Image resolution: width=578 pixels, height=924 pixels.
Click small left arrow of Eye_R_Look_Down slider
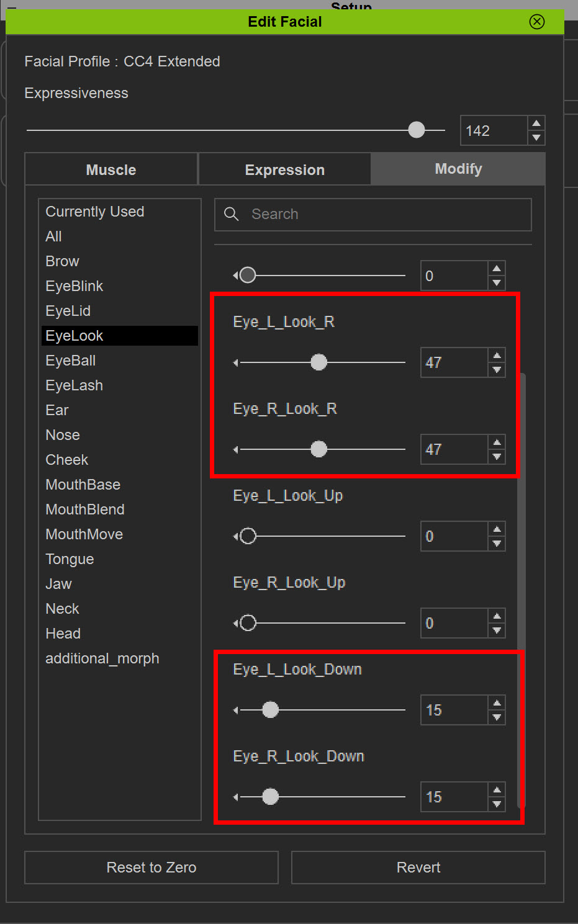pyautogui.click(x=236, y=797)
